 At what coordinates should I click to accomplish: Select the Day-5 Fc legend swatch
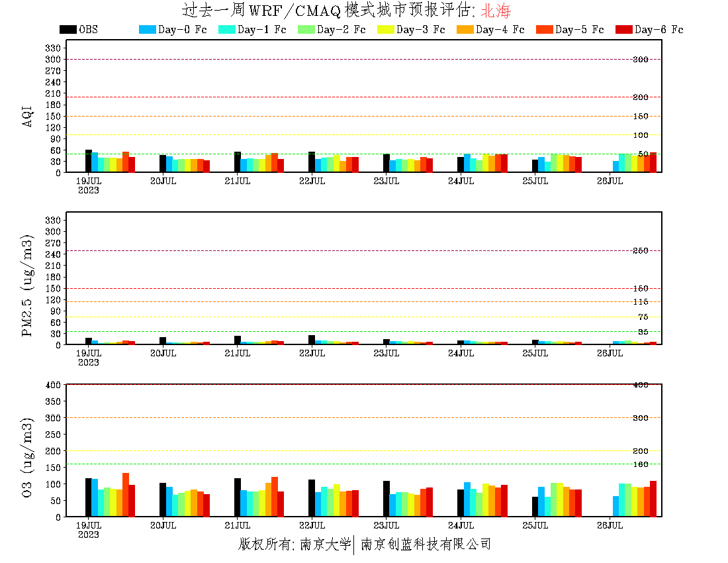click(x=544, y=30)
